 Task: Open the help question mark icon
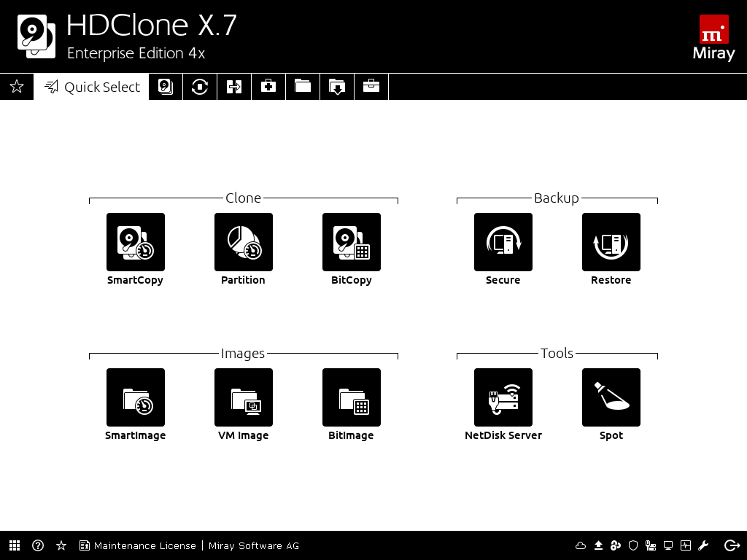38,545
